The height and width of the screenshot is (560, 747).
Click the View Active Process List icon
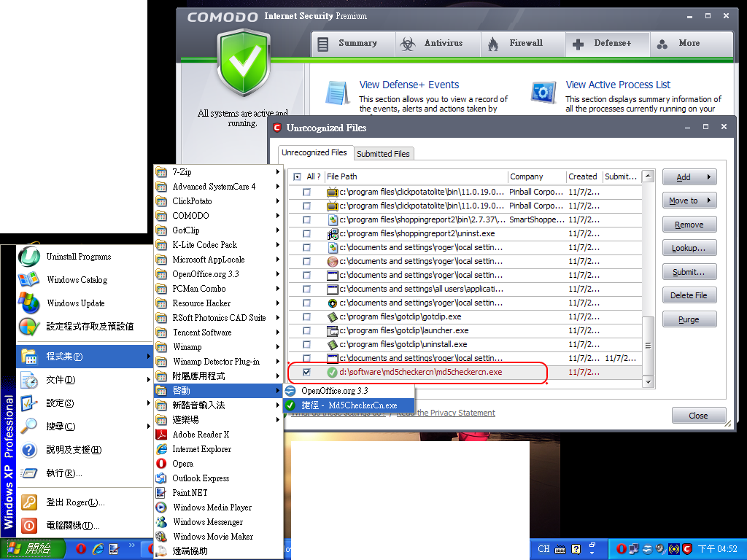(543, 93)
